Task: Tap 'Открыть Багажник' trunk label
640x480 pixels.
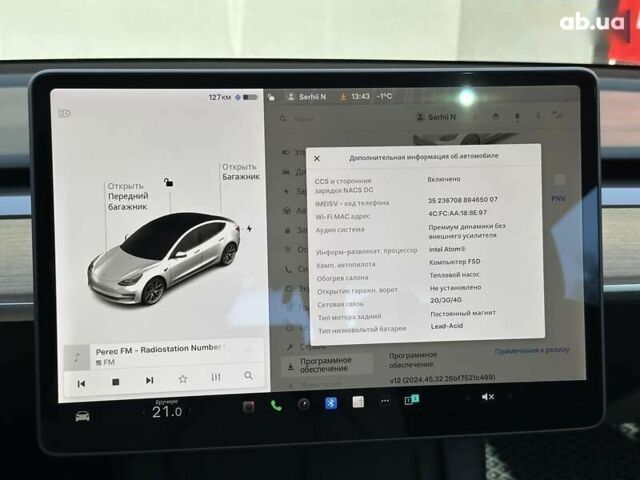Action: (x=241, y=172)
